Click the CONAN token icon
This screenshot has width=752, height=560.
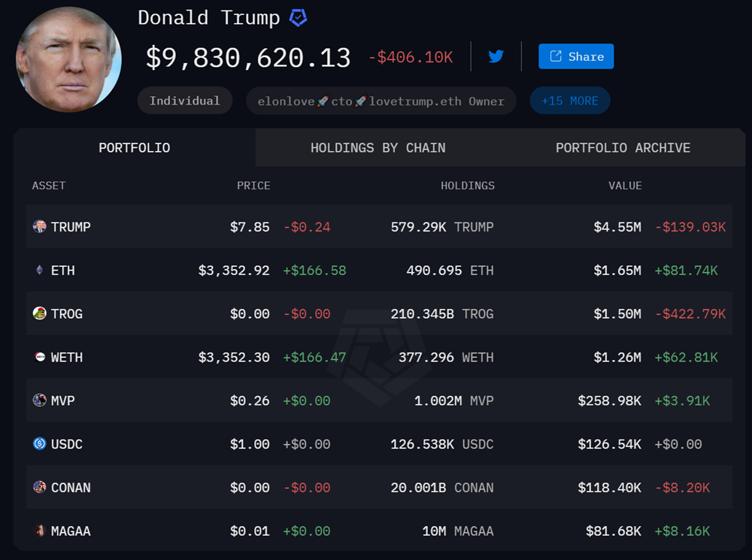[x=39, y=487]
